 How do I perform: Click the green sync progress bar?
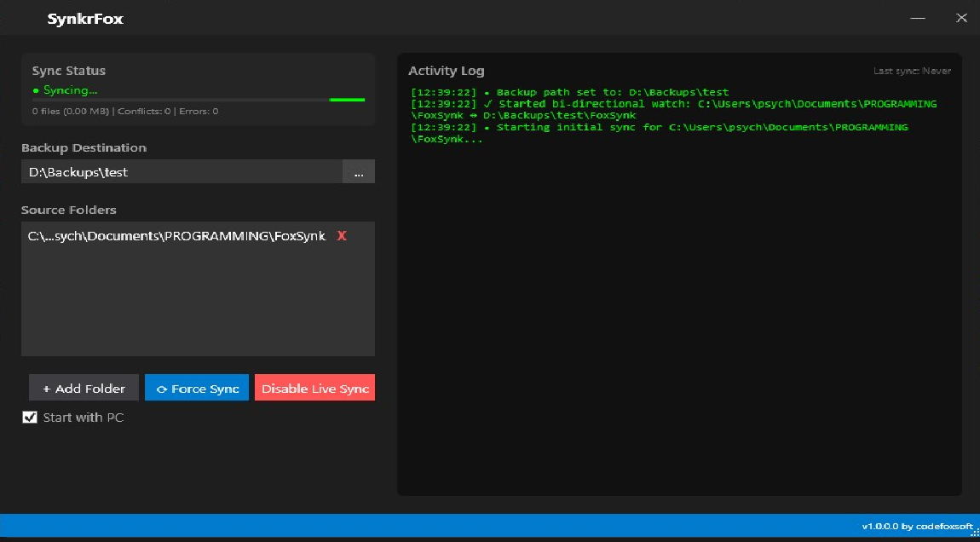pos(347,100)
